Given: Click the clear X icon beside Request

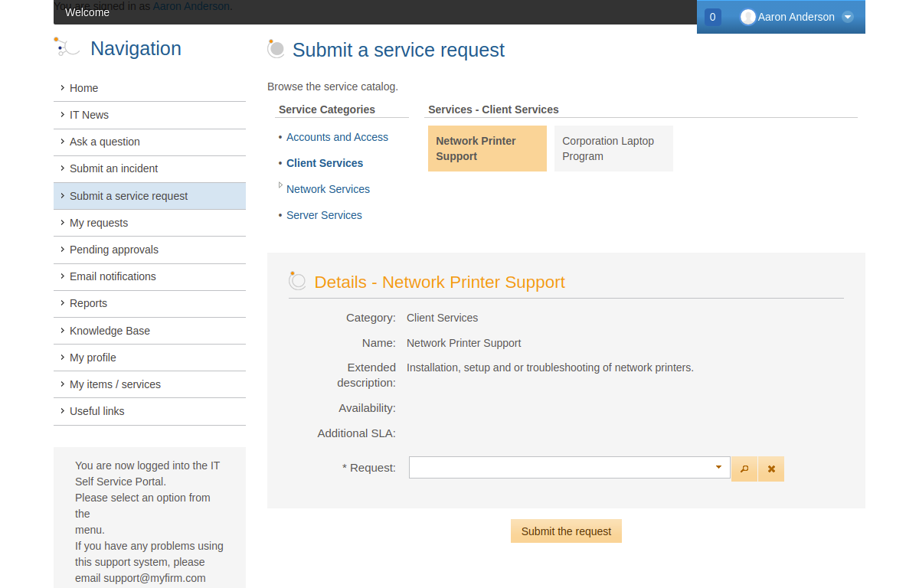Looking at the screenshot, I should point(771,469).
